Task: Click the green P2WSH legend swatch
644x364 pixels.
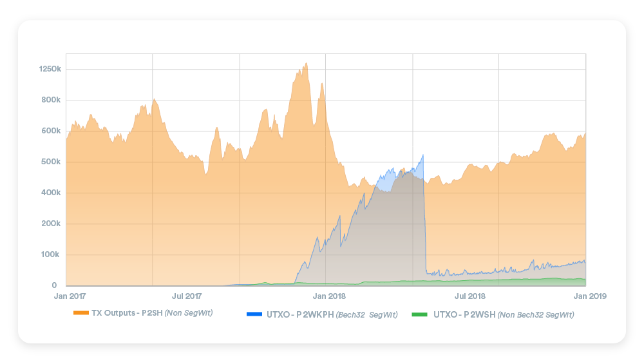Action: (419, 314)
